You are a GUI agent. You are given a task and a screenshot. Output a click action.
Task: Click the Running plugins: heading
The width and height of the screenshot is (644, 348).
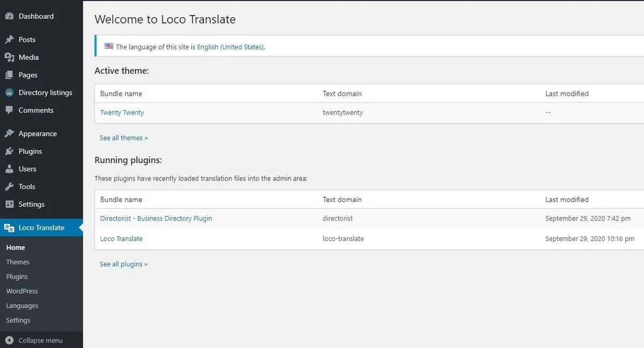tap(128, 160)
